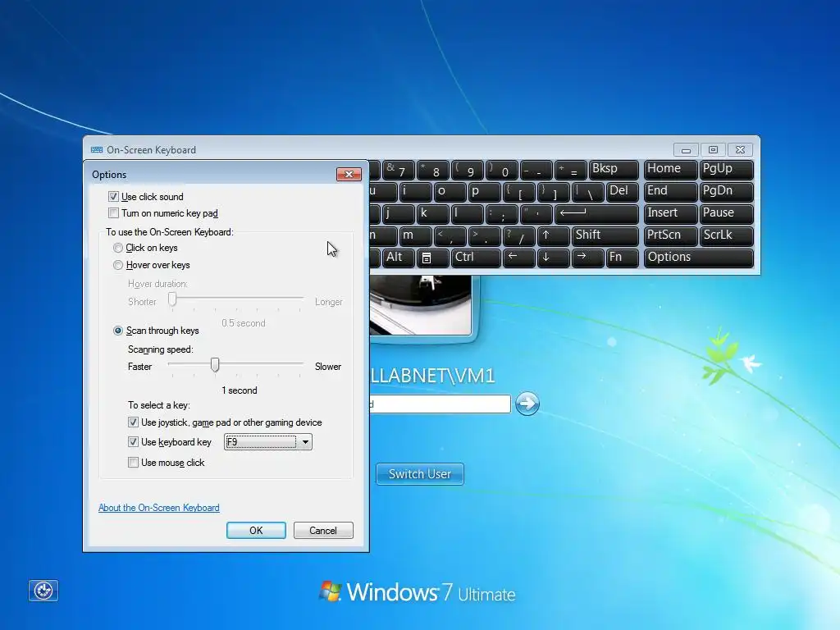
Task: Click the down arrow key
Action: coord(554,258)
